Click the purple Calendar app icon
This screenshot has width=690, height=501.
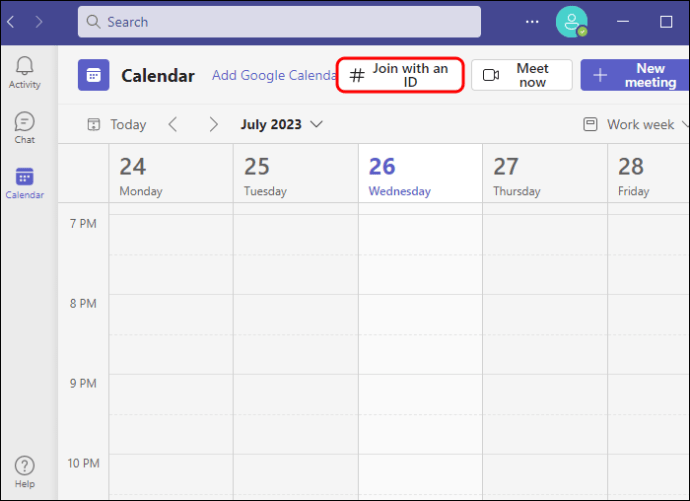click(x=93, y=75)
